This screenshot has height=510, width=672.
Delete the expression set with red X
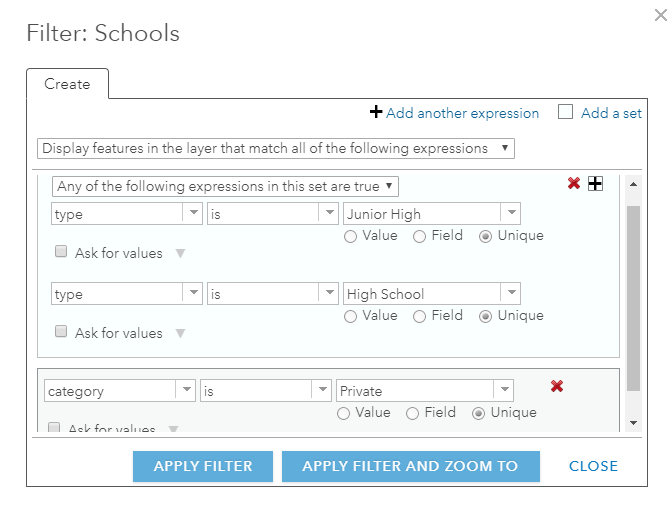coord(574,184)
